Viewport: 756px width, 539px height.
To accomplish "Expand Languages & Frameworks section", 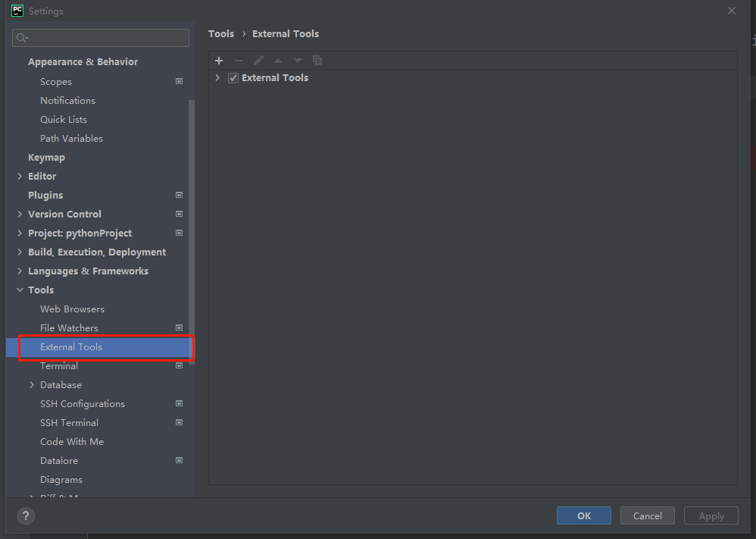I will [x=20, y=271].
